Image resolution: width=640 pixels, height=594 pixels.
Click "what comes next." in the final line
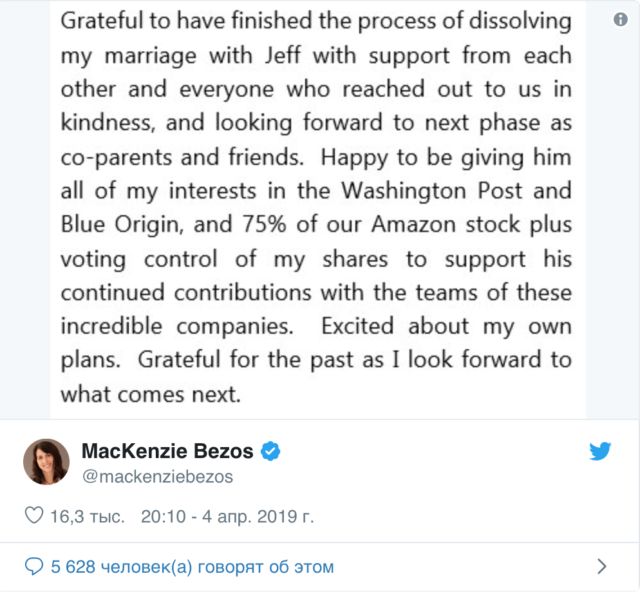coord(151,393)
